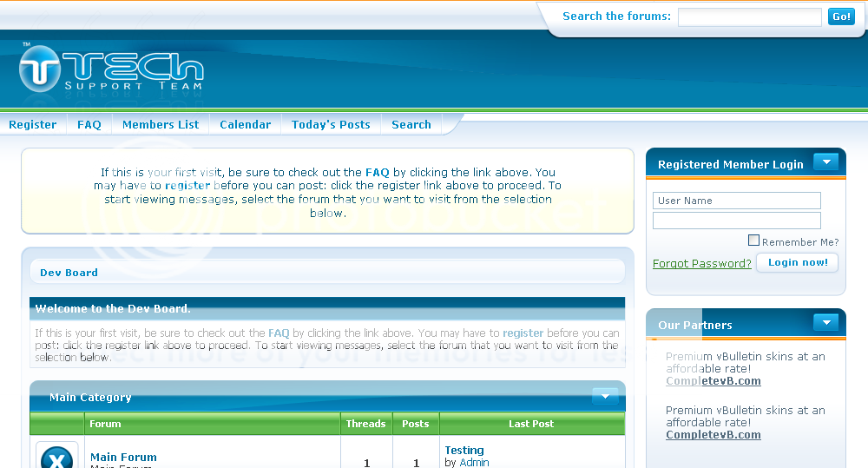
Task: Click the Main Forum status icon
Action: (x=57, y=457)
